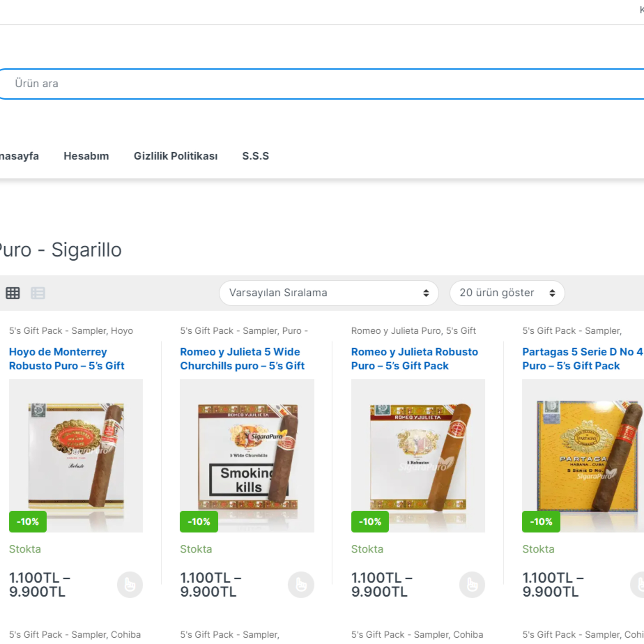Viewport: 644px width, 644px height.
Task: Click category text '5's Gift Pack - Sampler, Hoyo'
Action: [x=71, y=331]
